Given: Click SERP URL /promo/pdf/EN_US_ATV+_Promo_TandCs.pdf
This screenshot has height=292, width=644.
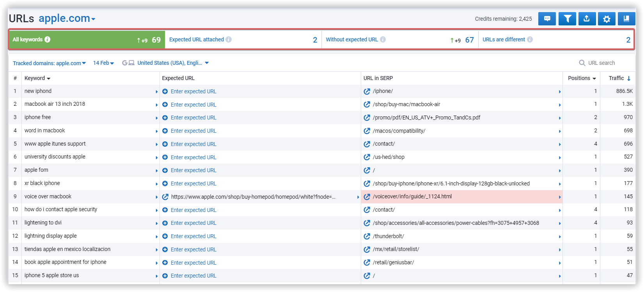Looking at the screenshot, I should 426,118.
